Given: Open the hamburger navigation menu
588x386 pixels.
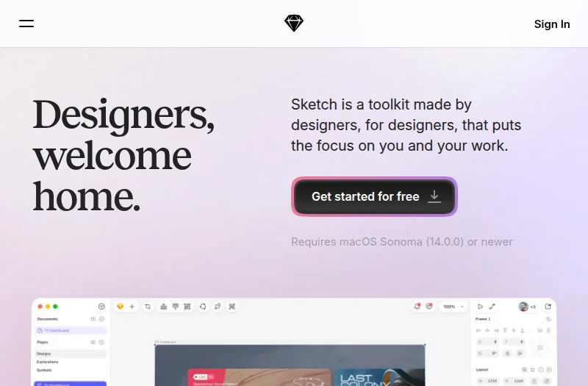Looking at the screenshot, I should pyautogui.click(x=26, y=24).
